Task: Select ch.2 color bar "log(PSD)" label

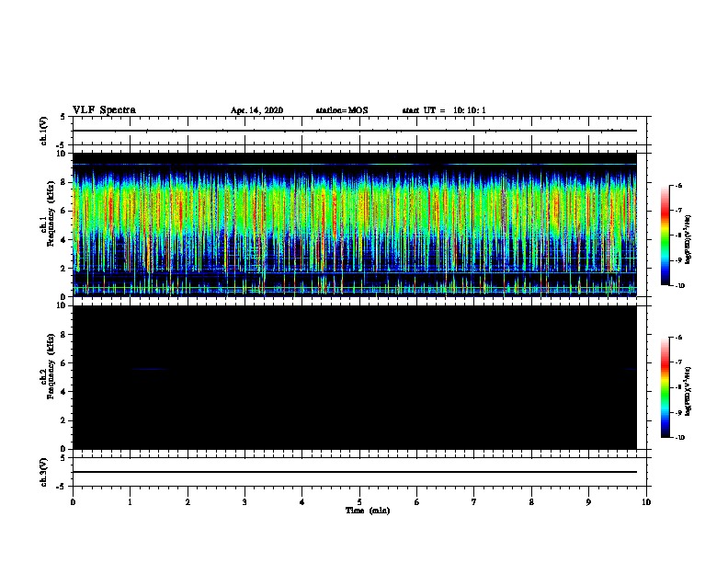Action: coord(688,392)
